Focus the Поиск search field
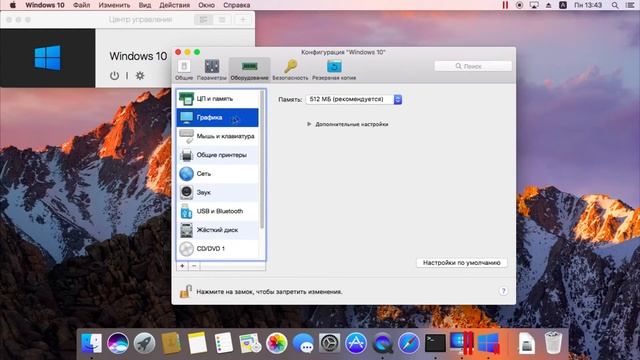 click(473, 66)
